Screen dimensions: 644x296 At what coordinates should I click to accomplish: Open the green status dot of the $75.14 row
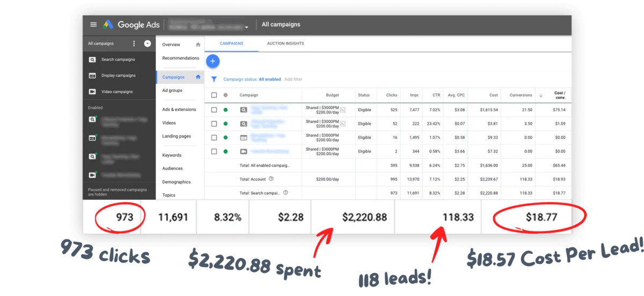[x=225, y=110]
